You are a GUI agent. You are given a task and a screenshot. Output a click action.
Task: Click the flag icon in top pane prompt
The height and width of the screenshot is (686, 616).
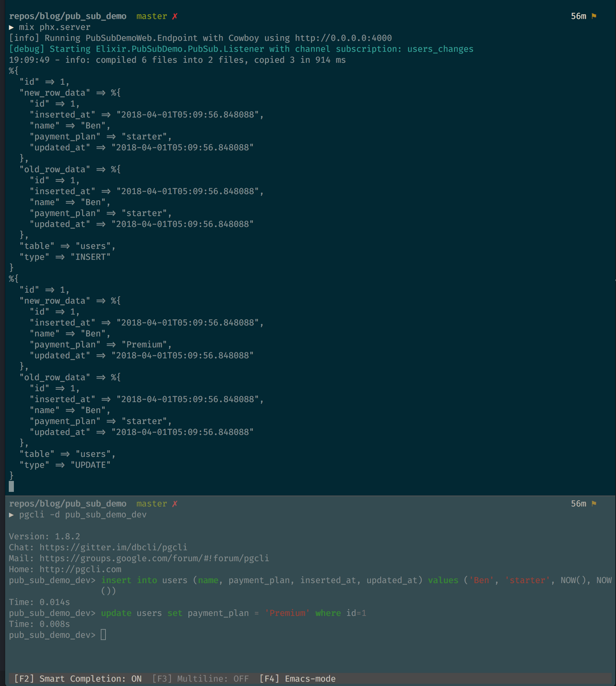[x=594, y=16]
